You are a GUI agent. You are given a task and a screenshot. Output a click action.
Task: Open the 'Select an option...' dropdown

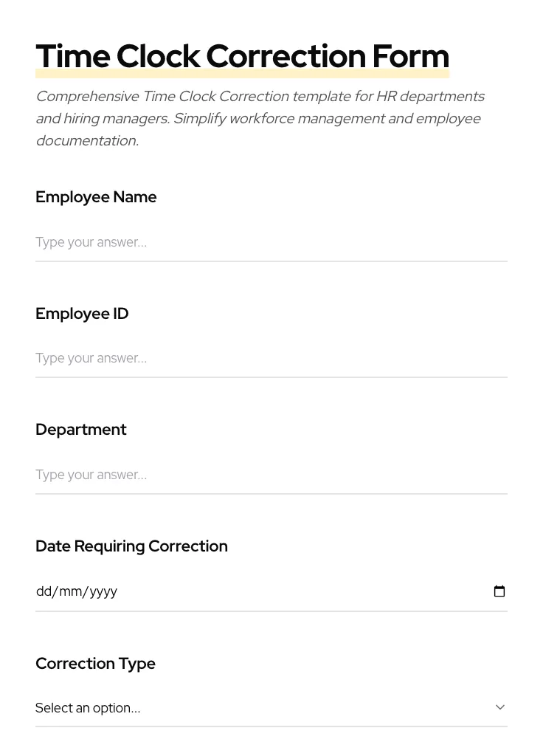(x=266, y=708)
